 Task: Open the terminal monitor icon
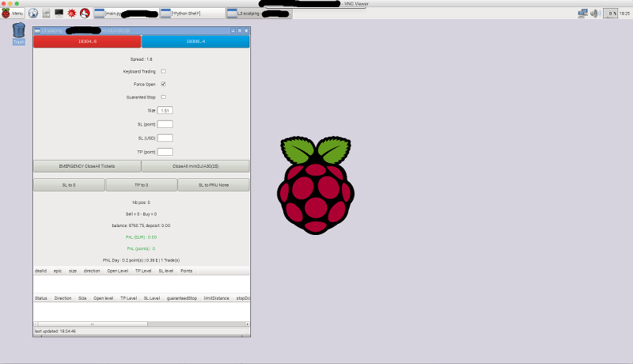click(59, 13)
